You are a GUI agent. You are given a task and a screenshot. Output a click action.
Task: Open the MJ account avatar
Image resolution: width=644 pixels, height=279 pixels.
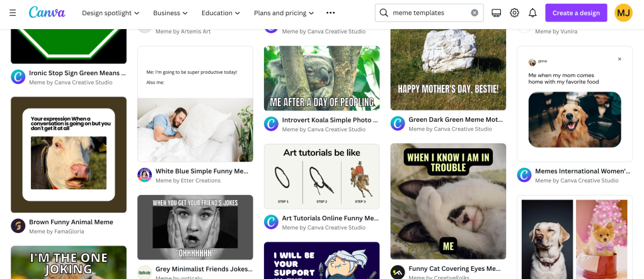pyautogui.click(x=623, y=13)
